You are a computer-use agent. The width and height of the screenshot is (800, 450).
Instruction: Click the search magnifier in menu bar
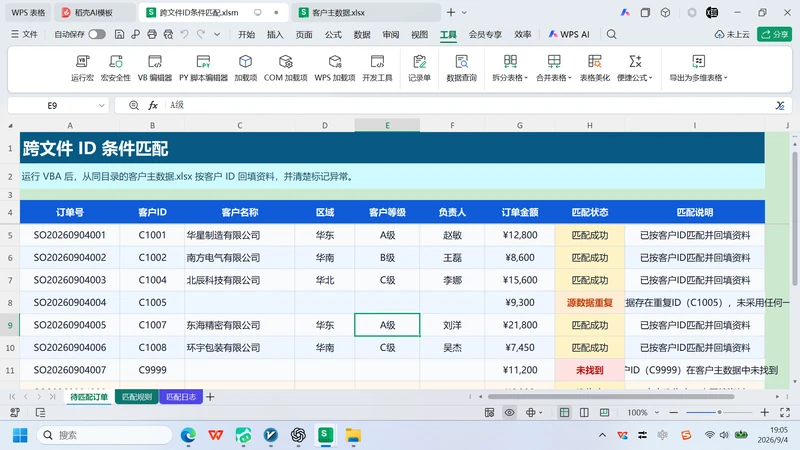pyautogui.click(x=611, y=34)
